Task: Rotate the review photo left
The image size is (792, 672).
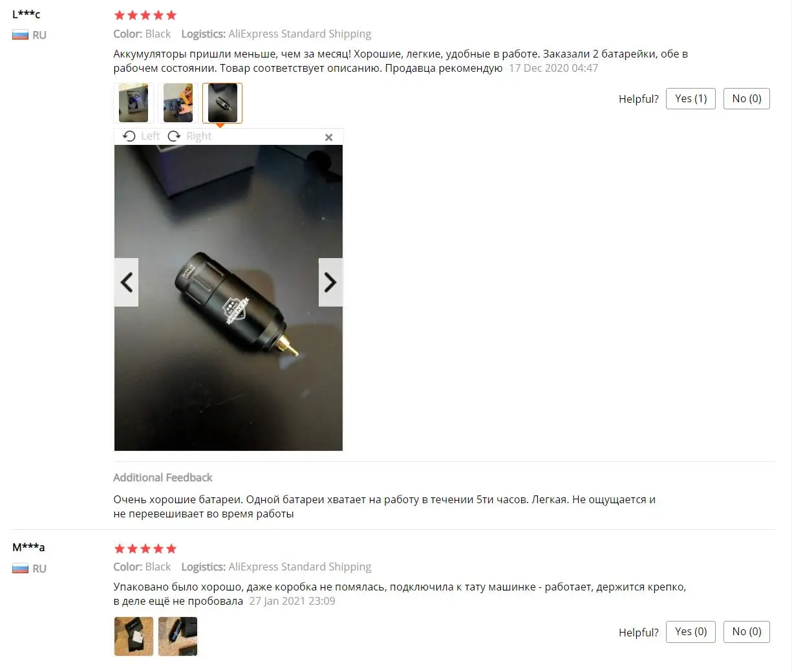Action: [x=141, y=136]
